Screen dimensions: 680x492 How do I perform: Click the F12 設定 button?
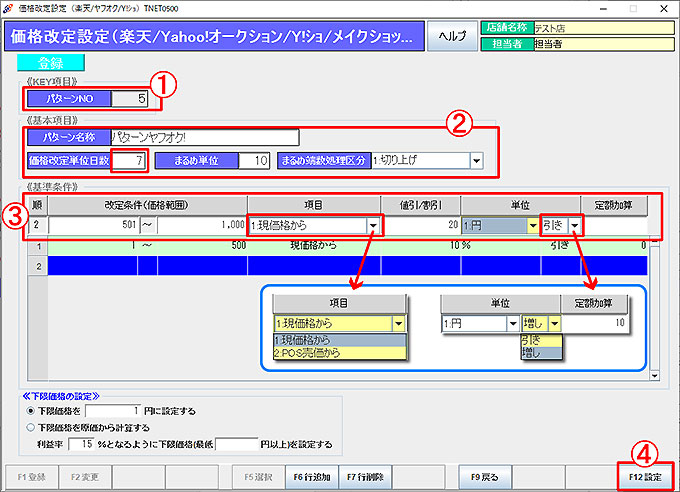pos(644,475)
